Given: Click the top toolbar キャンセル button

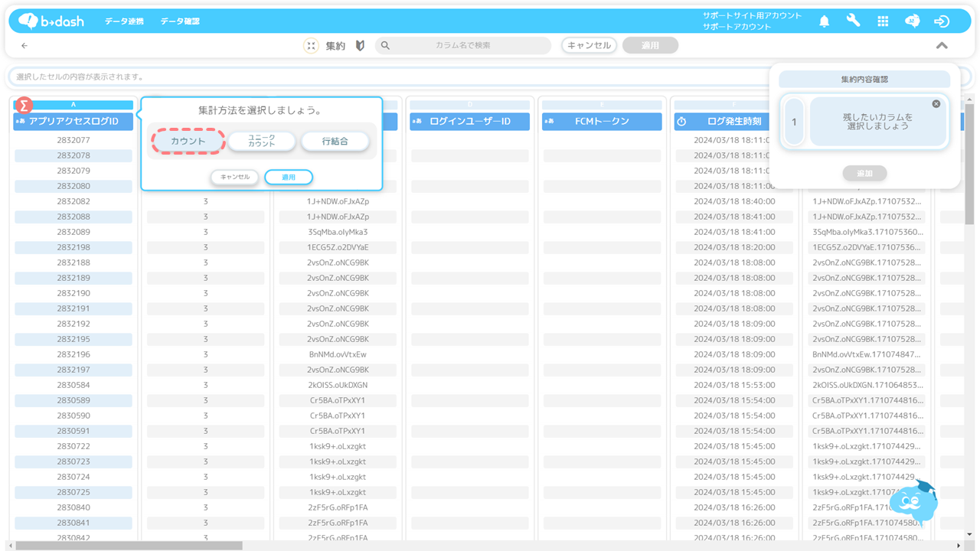Looking at the screenshot, I should coord(589,46).
